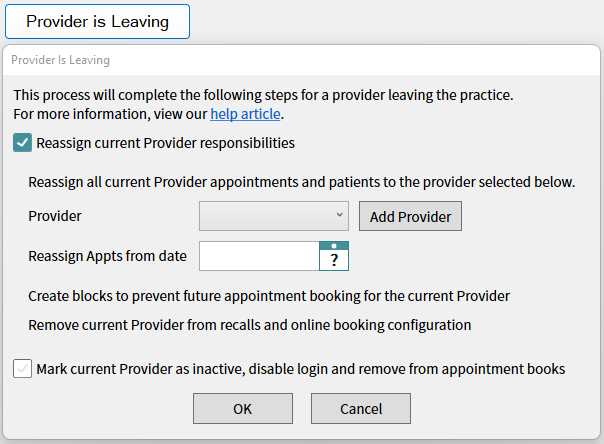Open the date picker calendar icon
Screen dimensions: 604x444
[x=334, y=256]
